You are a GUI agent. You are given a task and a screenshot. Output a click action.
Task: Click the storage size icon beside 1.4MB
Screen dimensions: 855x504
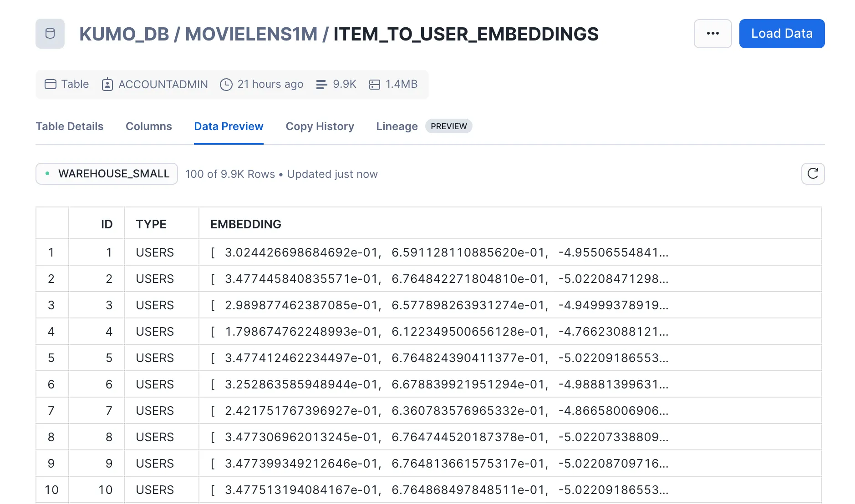[375, 85]
